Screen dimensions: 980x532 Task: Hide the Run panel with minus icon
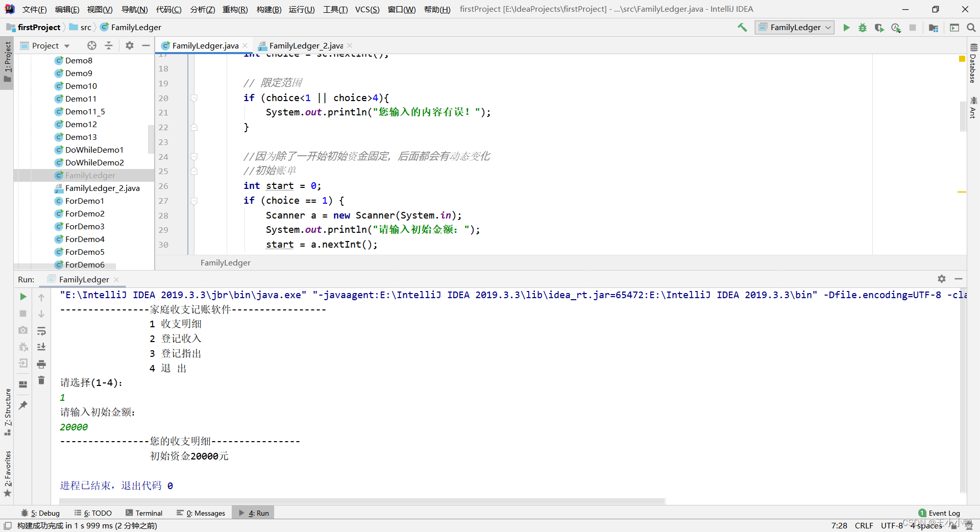coord(959,279)
